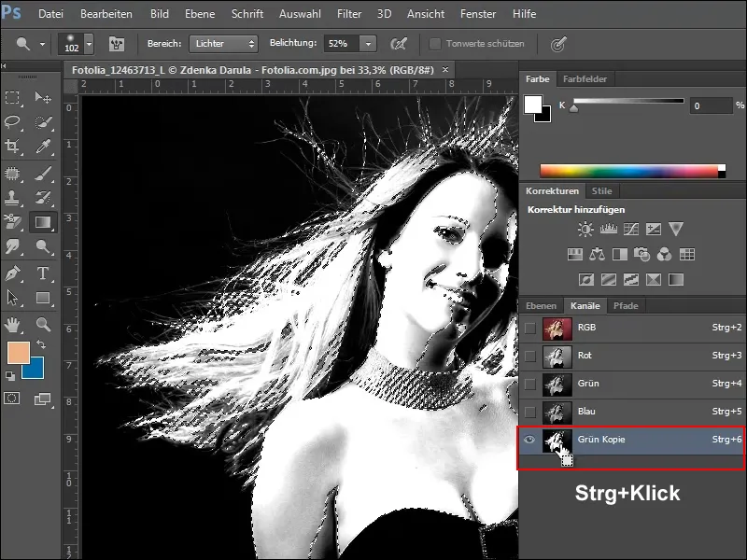Viewport: 747px width, 560px height.
Task: Switch to the Pfade tab
Action: [626, 306]
